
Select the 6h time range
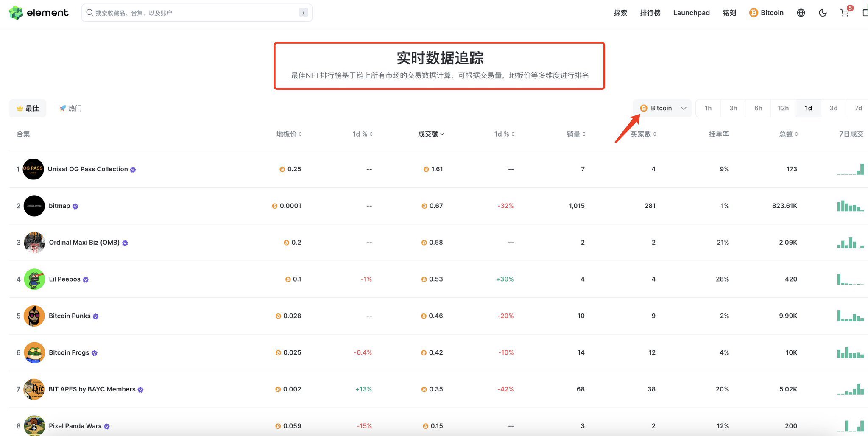tap(758, 108)
